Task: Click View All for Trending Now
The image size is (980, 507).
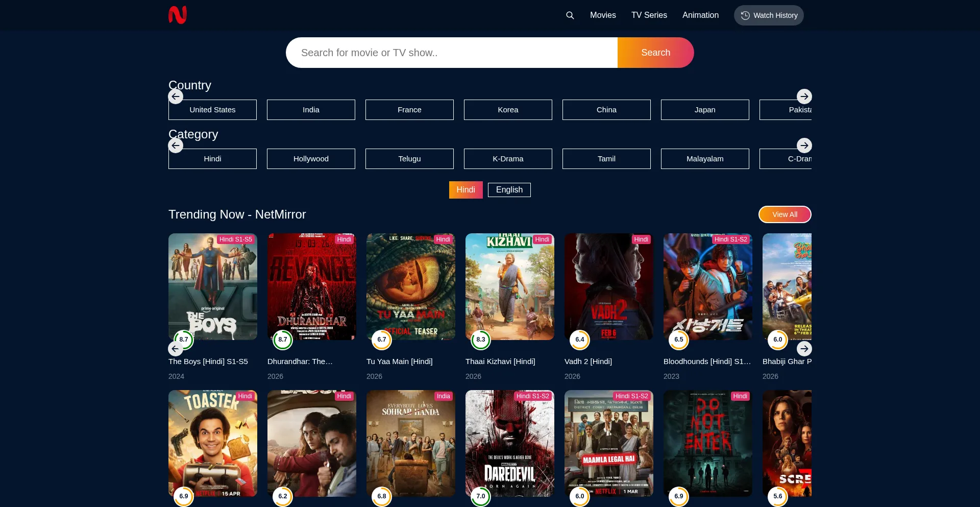Action: 785,214
